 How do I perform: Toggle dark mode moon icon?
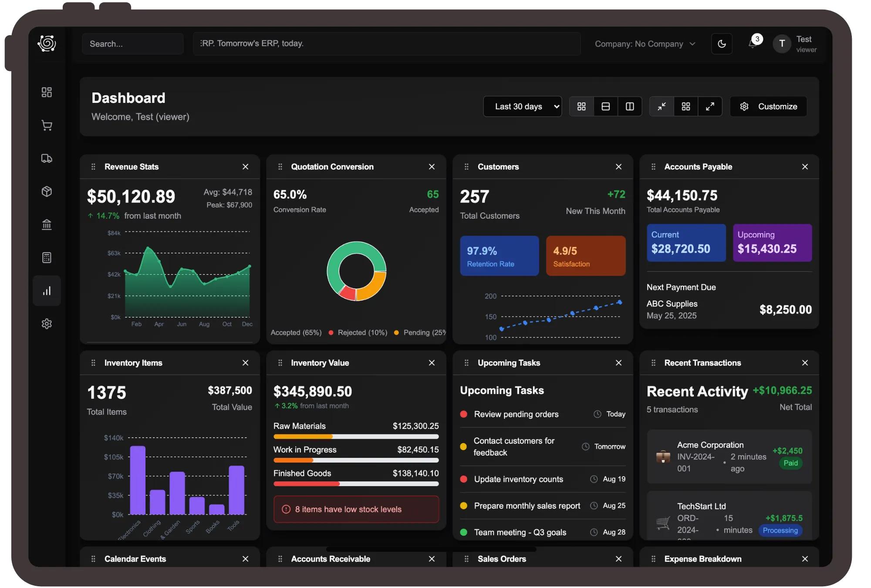point(722,44)
